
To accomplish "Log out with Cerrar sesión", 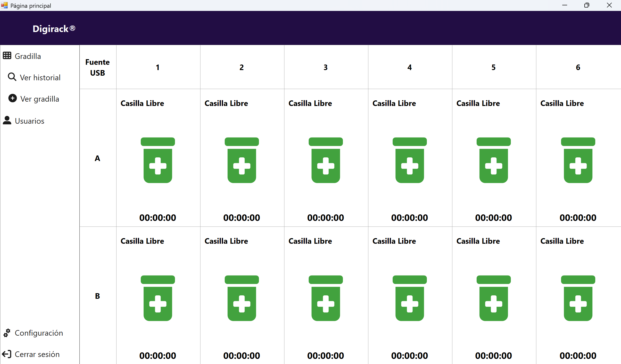I will click(x=37, y=354).
